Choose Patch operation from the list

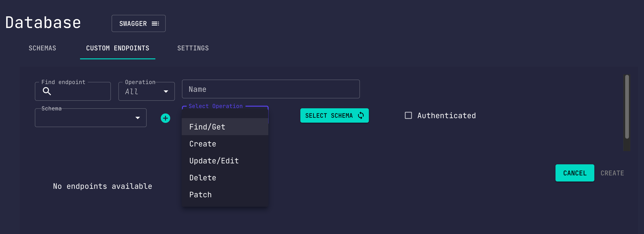[x=200, y=194]
